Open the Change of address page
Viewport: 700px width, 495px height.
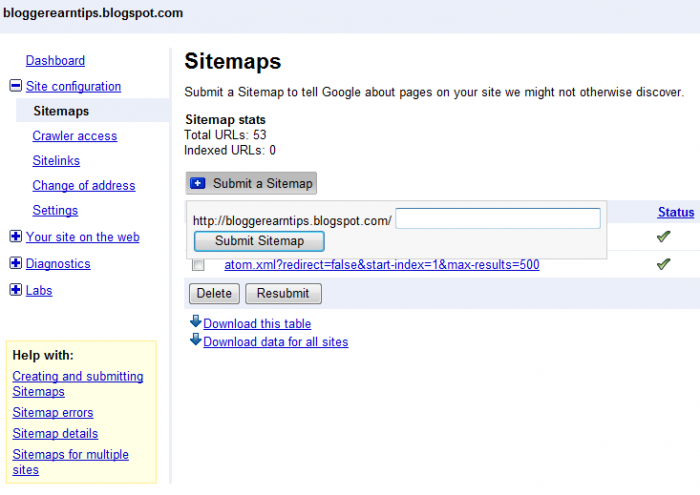(83, 186)
